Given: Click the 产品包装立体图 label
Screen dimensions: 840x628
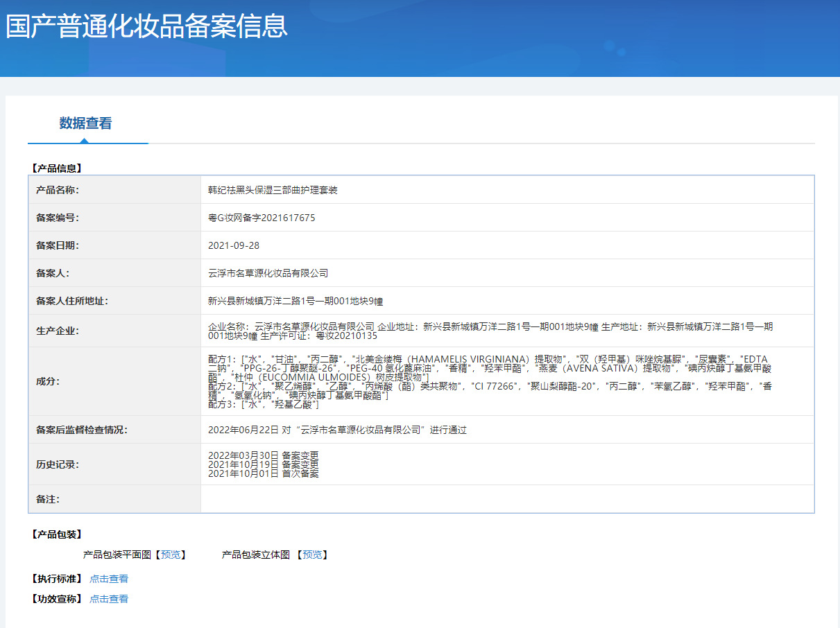Looking at the screenshot, I should (256, 555).
